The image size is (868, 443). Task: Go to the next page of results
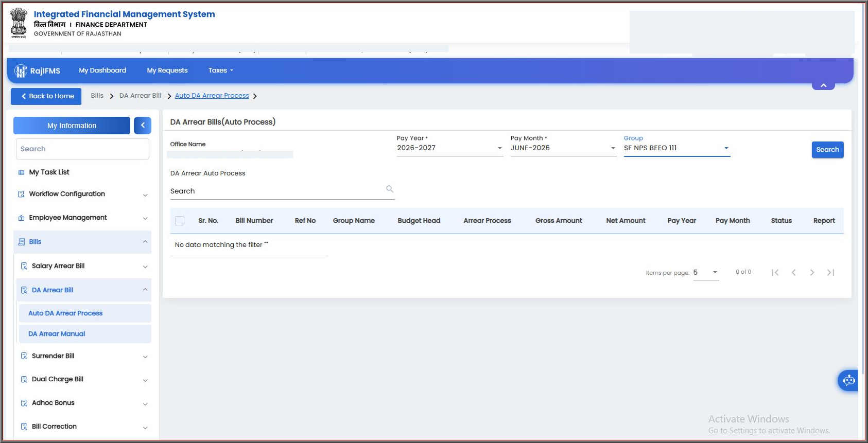pos(812,273)
